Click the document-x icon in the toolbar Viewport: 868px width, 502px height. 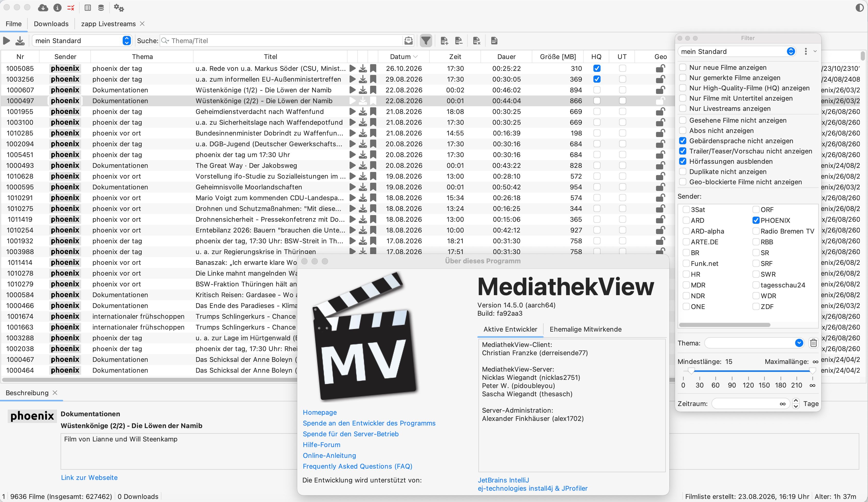point(476,41)
